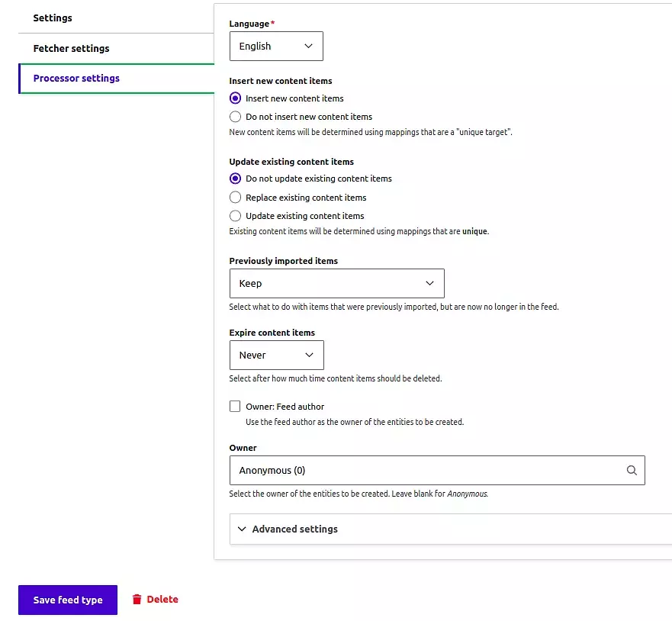
Task: Open the Expire content items dropdown set to Never
Action: 276,355
